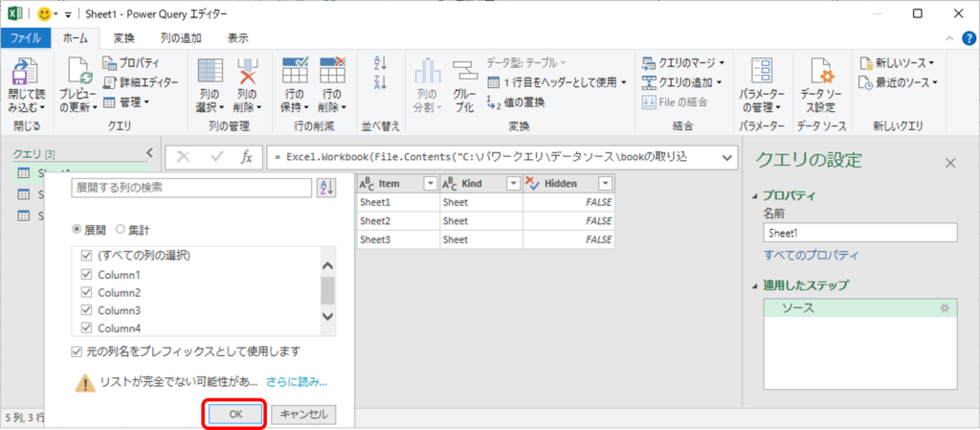Sort descending using the Z-A ribbon icon
The width and height of the screenshot is (980, 430).
click(381, 81)
